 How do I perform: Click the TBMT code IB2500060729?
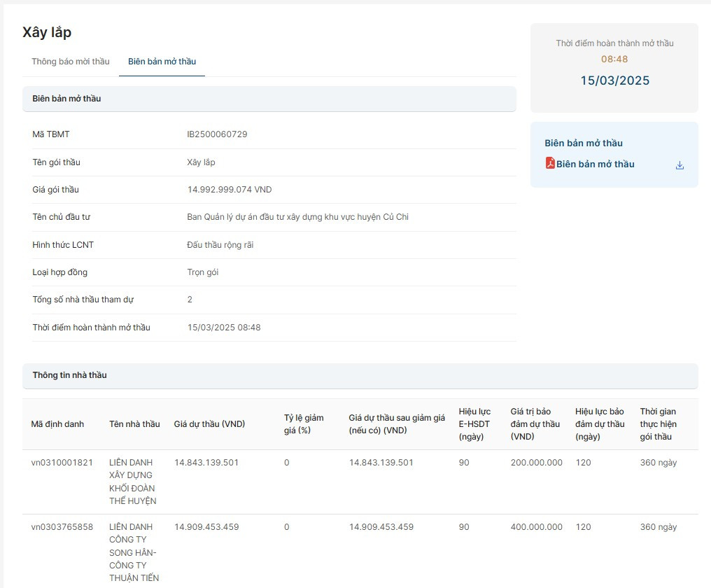[217, 134]
